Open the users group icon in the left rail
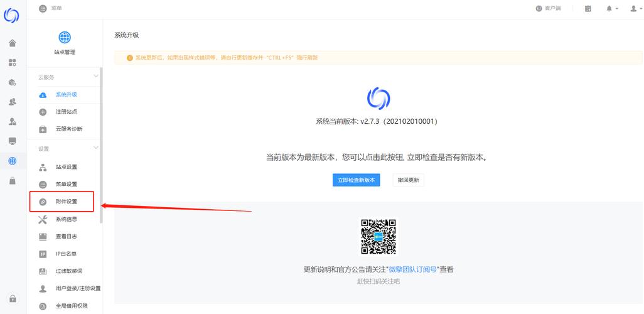The image size is (644, 314). [x=13, y=102]
